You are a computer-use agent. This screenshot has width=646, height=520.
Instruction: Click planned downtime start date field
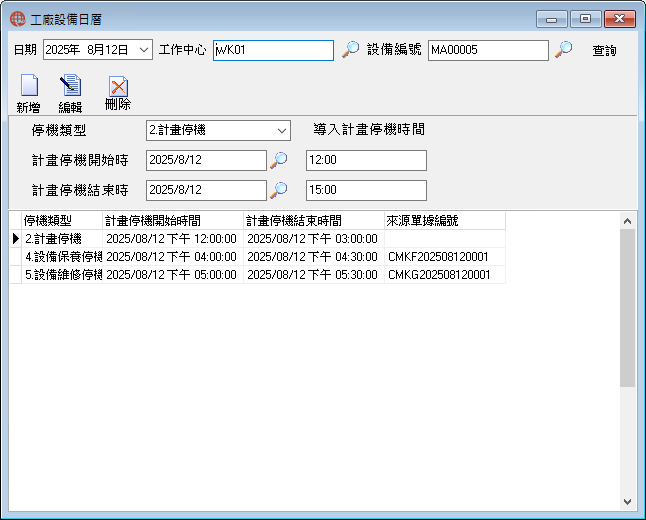(206, 160)
